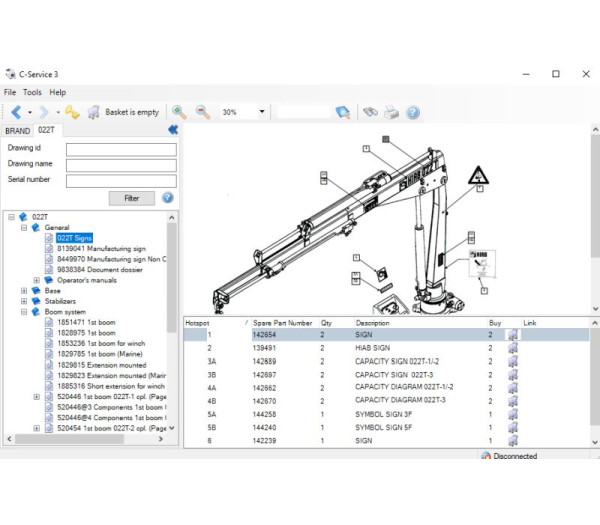Expand the Operator's manuals node

(x=36, y=280)
